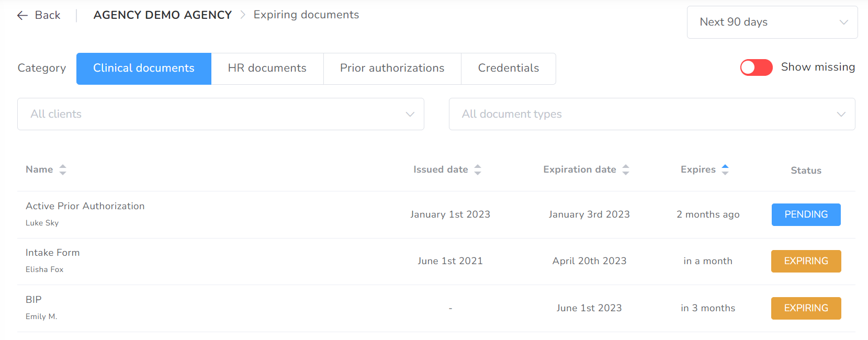The width and height of the screenshot is (868, 340).
Task: Sort by Name column arrows
Action: point(63,169)
